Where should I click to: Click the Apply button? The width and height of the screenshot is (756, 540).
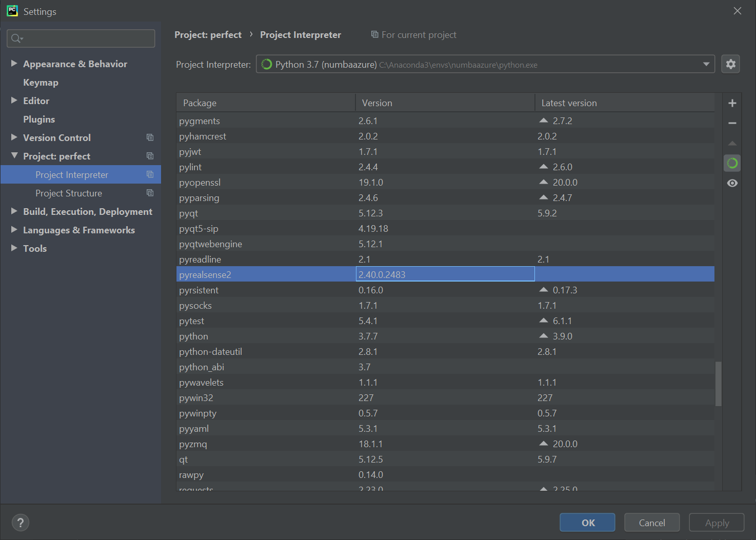[717, 522]
